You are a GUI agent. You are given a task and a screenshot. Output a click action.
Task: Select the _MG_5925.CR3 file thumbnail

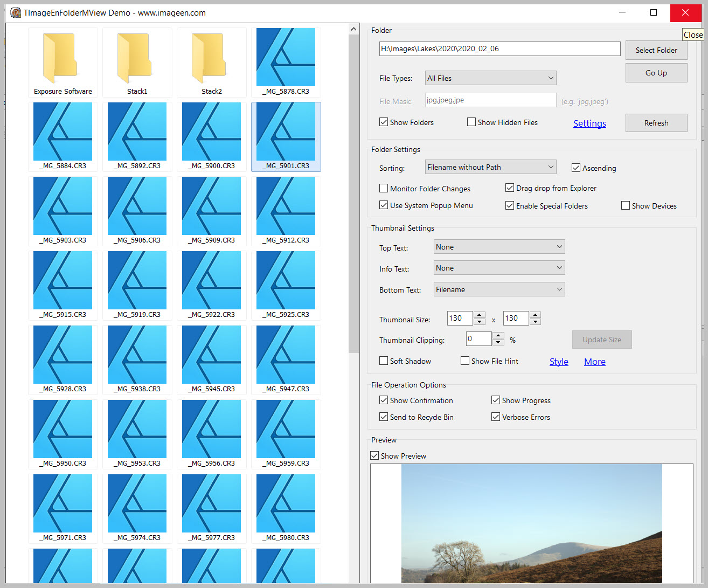(x=286, y=286)
